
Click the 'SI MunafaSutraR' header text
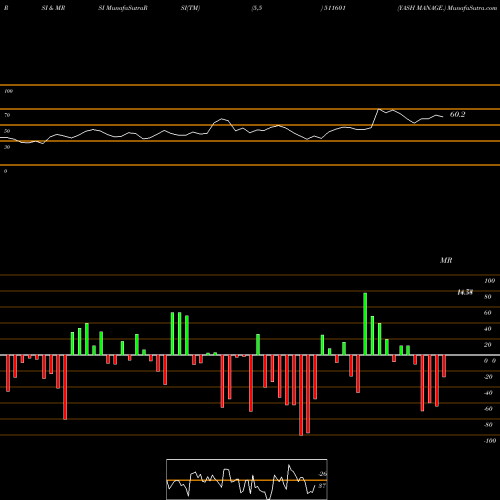pos(123,8)
